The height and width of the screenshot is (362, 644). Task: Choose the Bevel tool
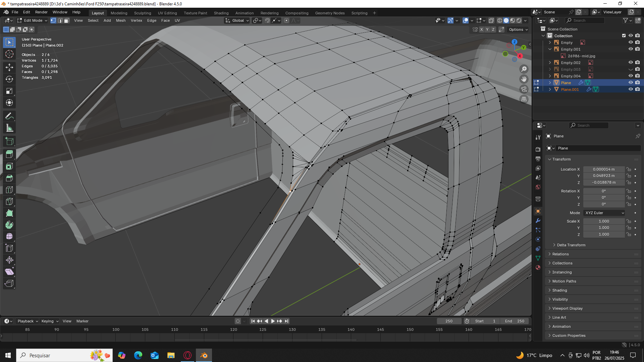9,178
